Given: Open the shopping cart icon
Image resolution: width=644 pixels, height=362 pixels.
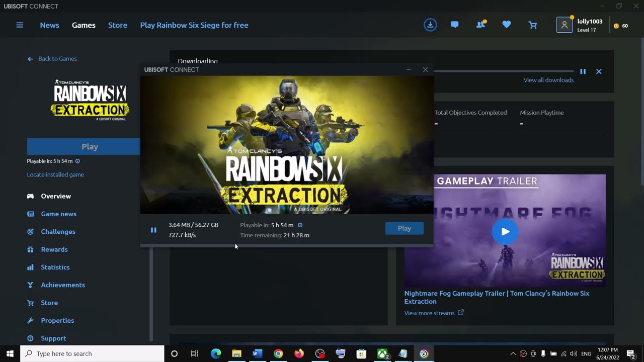Looking at the screenshot, I should click(x=532, y=25).
